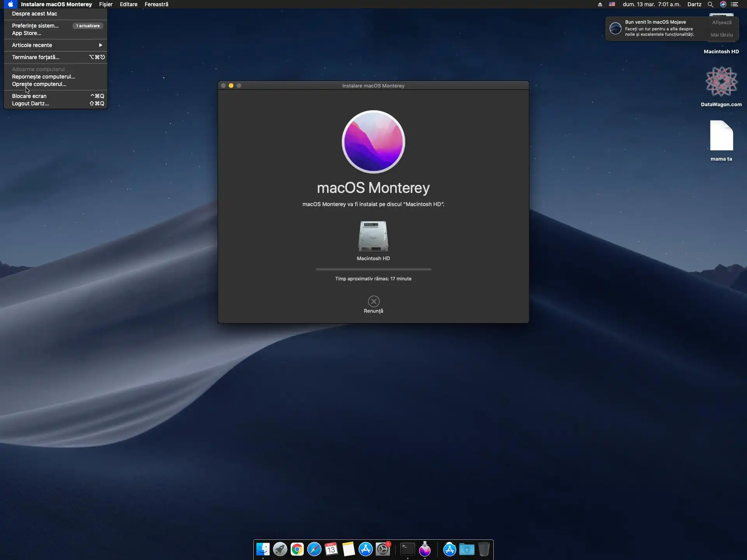Launch Safari from the Dock
The image size is (747, 560).
coord(314,549)
